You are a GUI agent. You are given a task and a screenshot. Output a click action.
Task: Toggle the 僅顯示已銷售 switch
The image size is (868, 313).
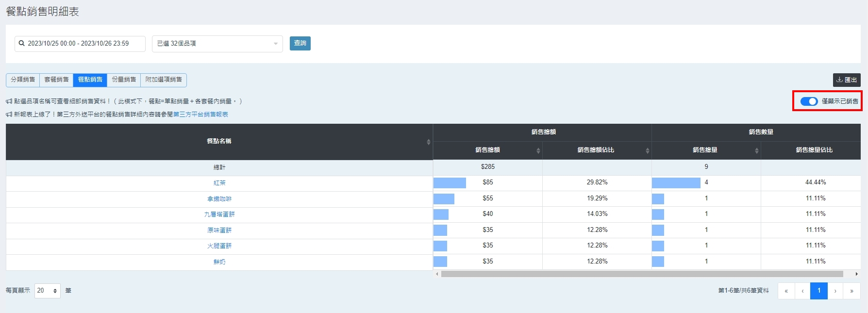(809, 101)
